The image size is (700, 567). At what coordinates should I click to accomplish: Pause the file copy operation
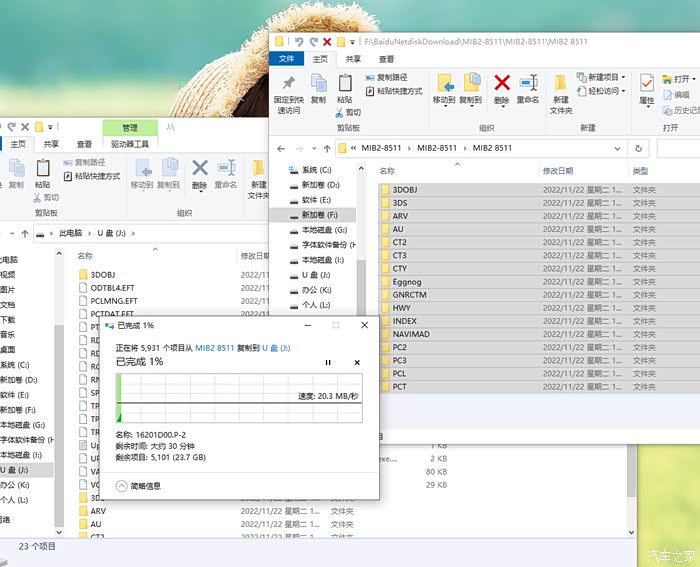[328, 362]
